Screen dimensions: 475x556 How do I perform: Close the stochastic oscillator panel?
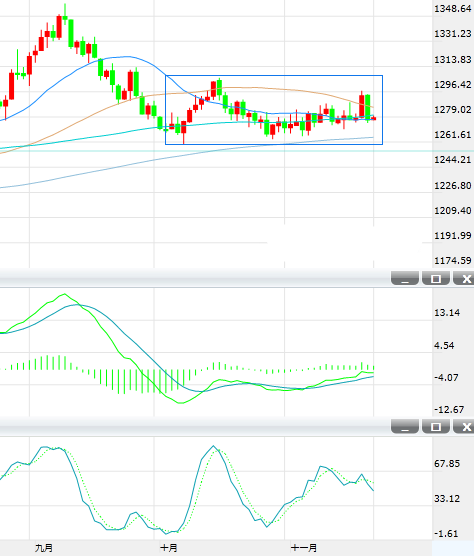tap(465, 427)
